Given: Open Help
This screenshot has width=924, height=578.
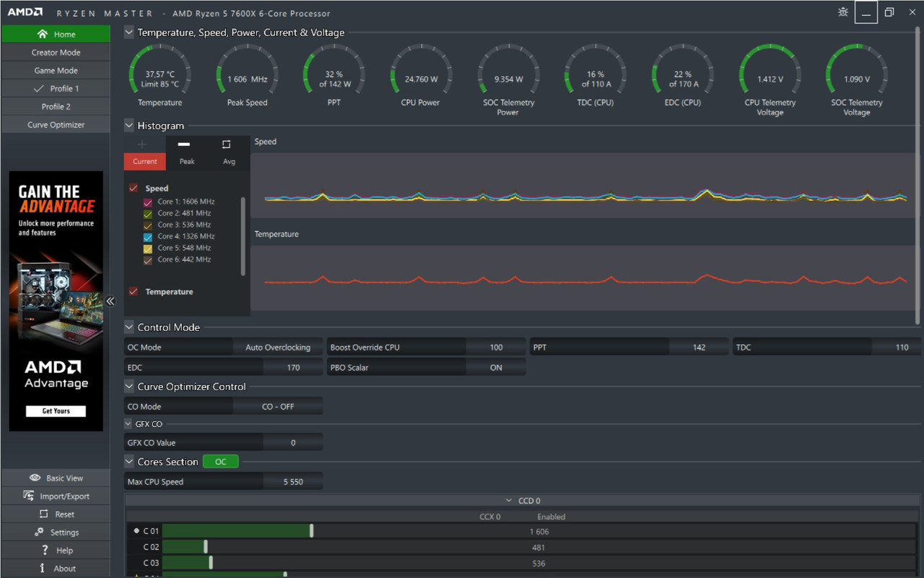Looking at the screenshot, I should coord(56,550).
